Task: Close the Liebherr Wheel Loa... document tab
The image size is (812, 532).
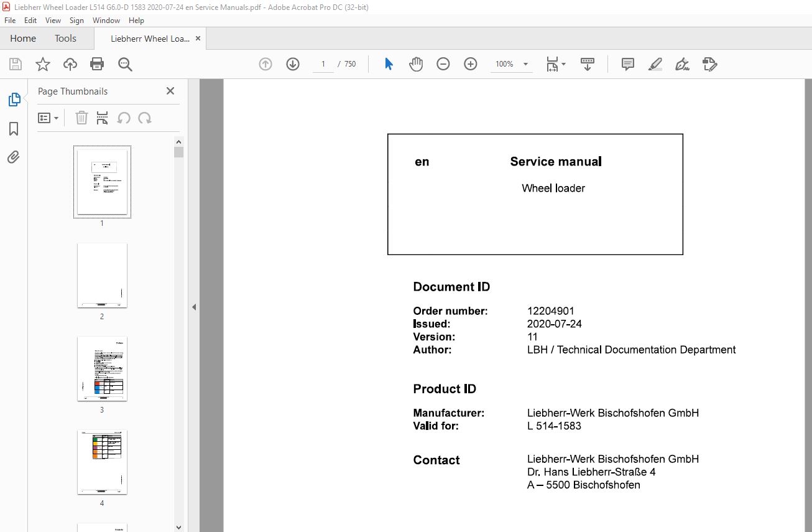Action: 198,39
